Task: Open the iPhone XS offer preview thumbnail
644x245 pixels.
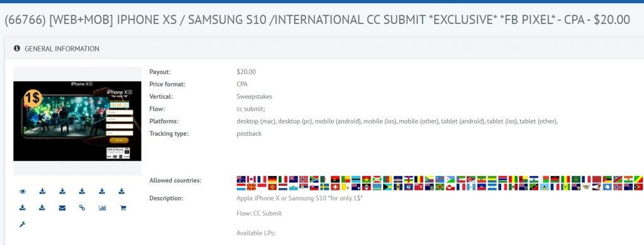Action: 77,121
